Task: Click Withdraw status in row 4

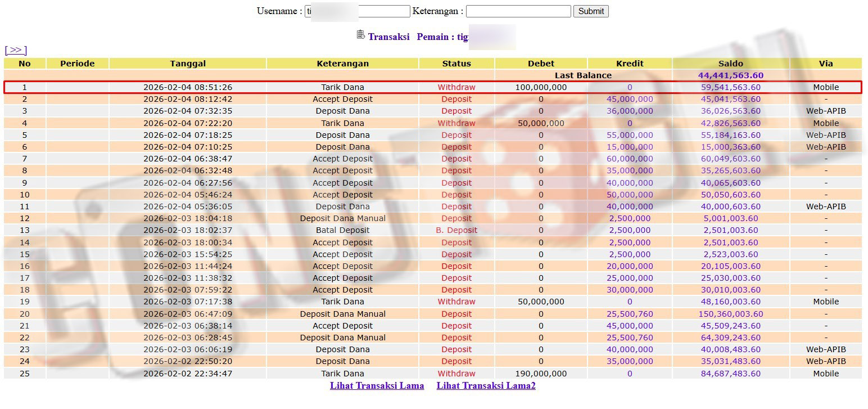Action: tap(456, 123)
